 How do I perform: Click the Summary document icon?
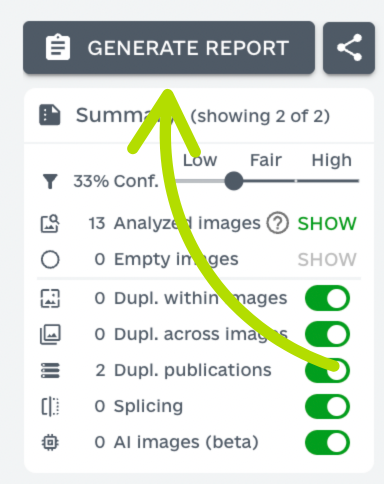(50, 115)
